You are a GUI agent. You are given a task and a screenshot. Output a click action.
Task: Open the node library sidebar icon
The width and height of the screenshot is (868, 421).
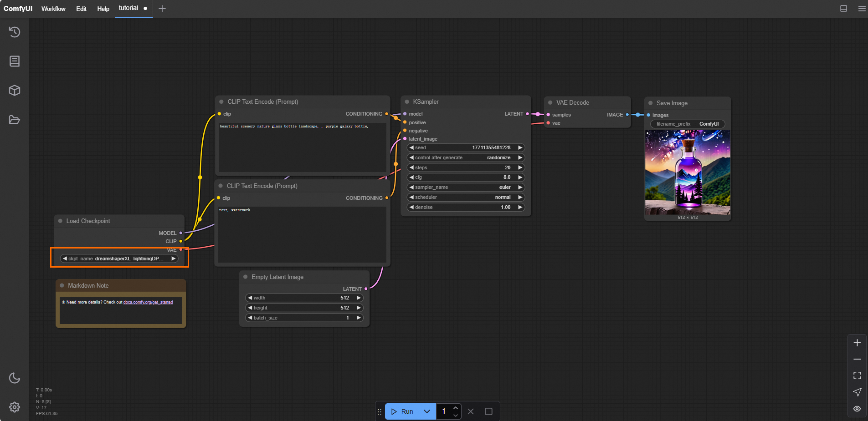click(x=15, y=61)
